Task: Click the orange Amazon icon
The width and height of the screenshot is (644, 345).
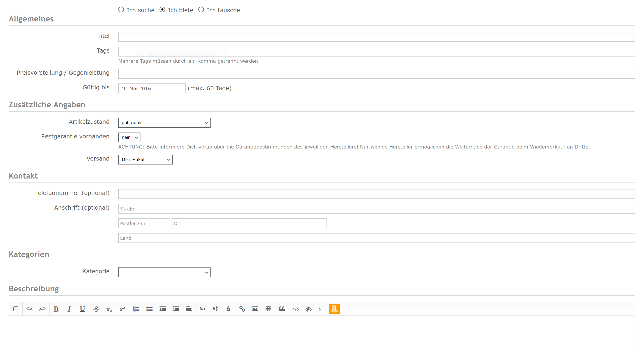Action: coord(334,309)
